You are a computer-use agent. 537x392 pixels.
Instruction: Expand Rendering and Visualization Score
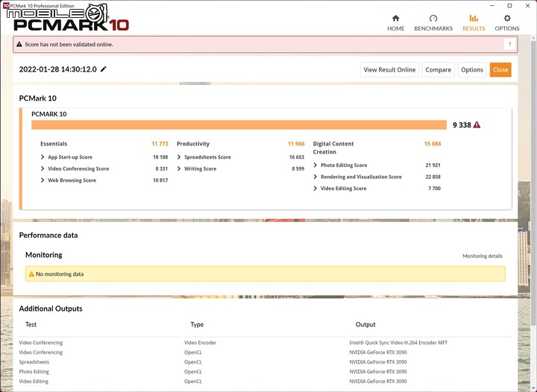click(315, 177)
